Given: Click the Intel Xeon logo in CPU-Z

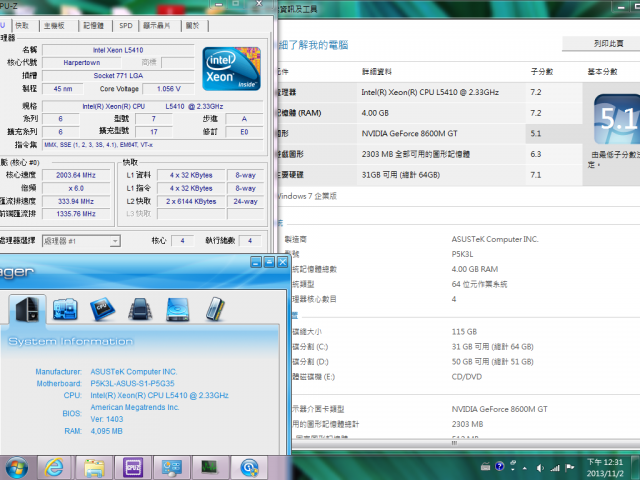Looking at the screenshot, I should (x=231, y=69).
